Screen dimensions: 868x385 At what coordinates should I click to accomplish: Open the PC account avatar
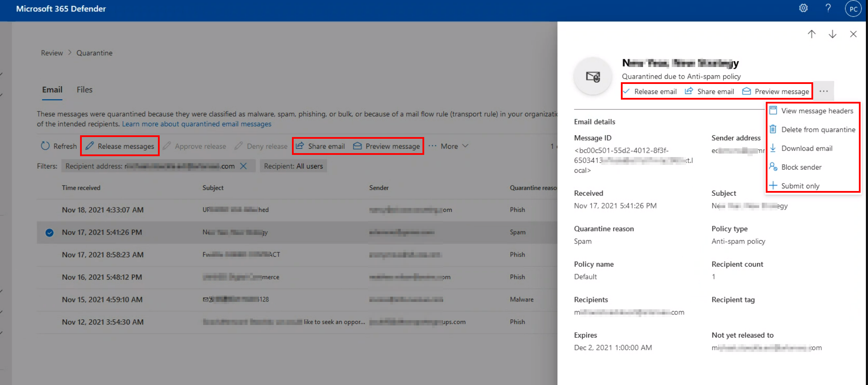click(853, 9)
